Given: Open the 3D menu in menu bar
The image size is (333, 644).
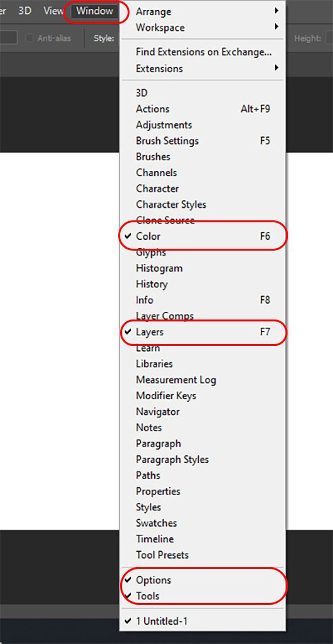Looking at the screenshot, I should click(x=25, y=11).
